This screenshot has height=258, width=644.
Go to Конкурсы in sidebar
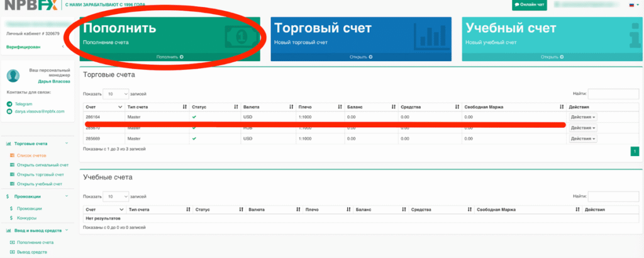pyautogui.click(x=26, y=218)
